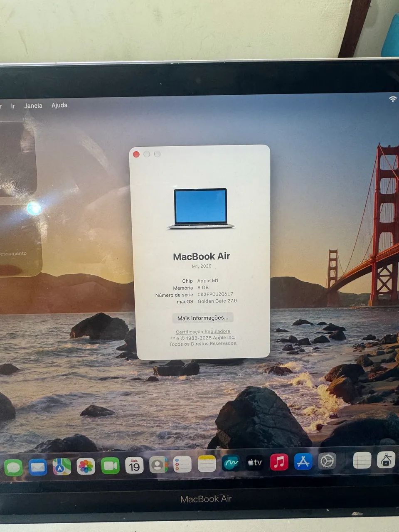Open the Freeform app in Dock
This screenshot has width=399, height=532.
pos(231,463)
